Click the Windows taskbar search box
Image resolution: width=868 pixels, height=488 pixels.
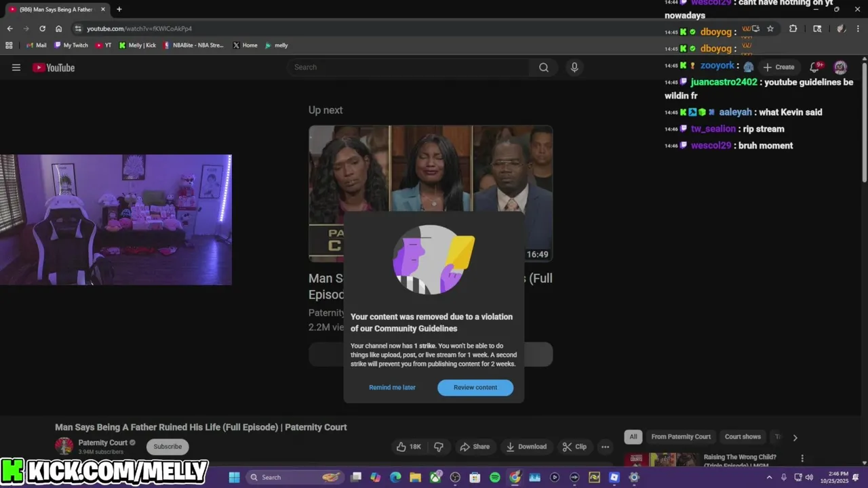click(x=294, y=477)
